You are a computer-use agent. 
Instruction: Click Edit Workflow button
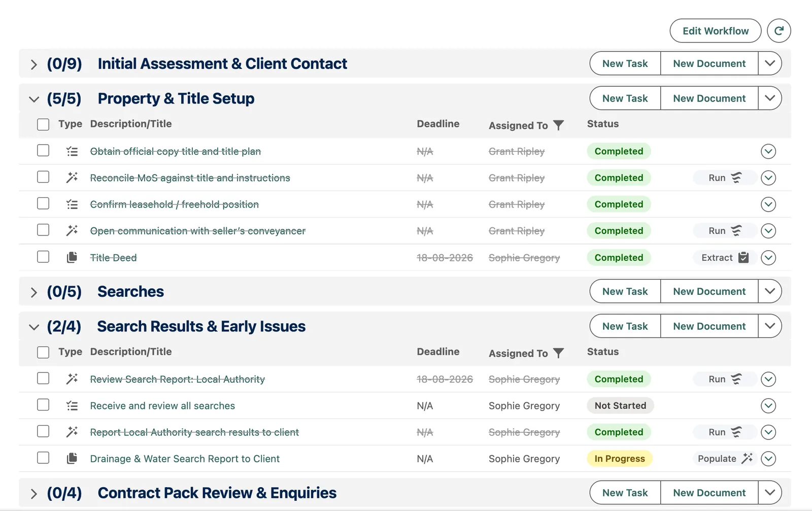click(x=716, y=31)
